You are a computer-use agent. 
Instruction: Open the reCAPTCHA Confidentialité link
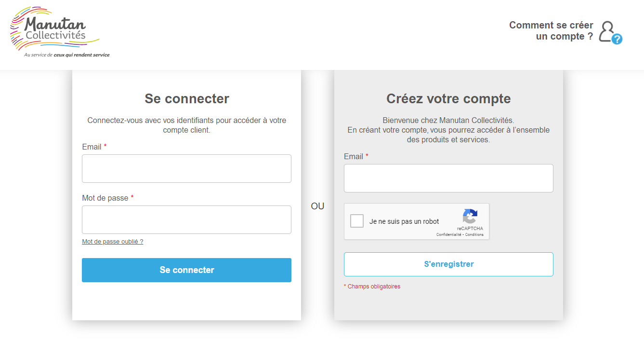click(449, 235)
